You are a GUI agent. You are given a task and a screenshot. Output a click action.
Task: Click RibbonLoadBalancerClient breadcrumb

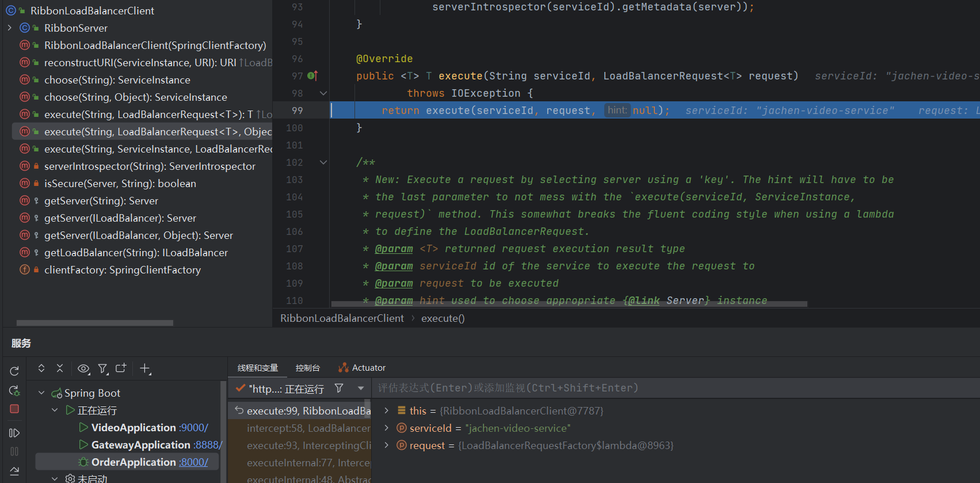tap(342, 318)
